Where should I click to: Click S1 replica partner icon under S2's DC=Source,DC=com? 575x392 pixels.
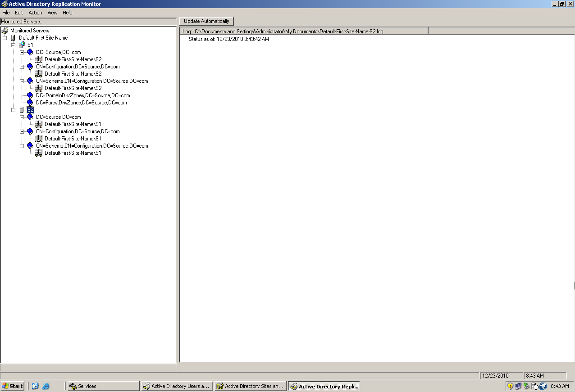tap(39, 124)
